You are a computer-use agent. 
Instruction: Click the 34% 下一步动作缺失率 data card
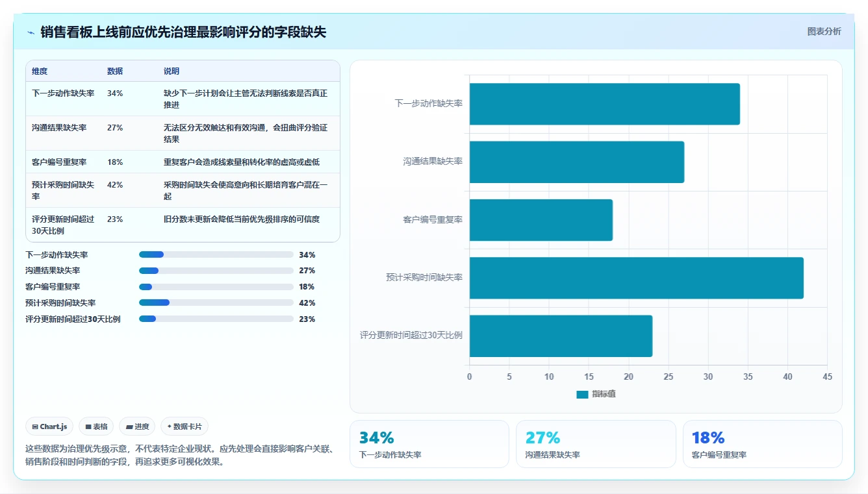(x=429, y=444)
